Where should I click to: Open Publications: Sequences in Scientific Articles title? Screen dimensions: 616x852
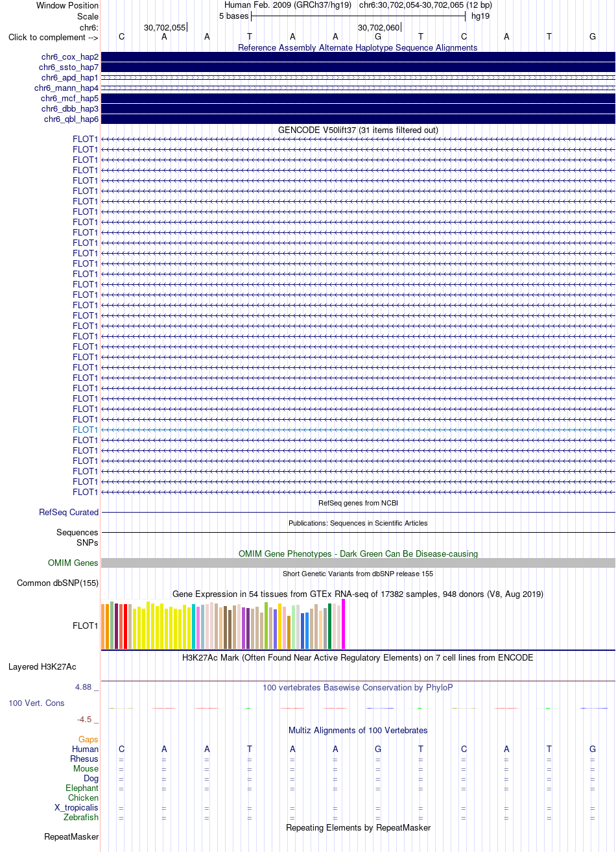[358, 523]
